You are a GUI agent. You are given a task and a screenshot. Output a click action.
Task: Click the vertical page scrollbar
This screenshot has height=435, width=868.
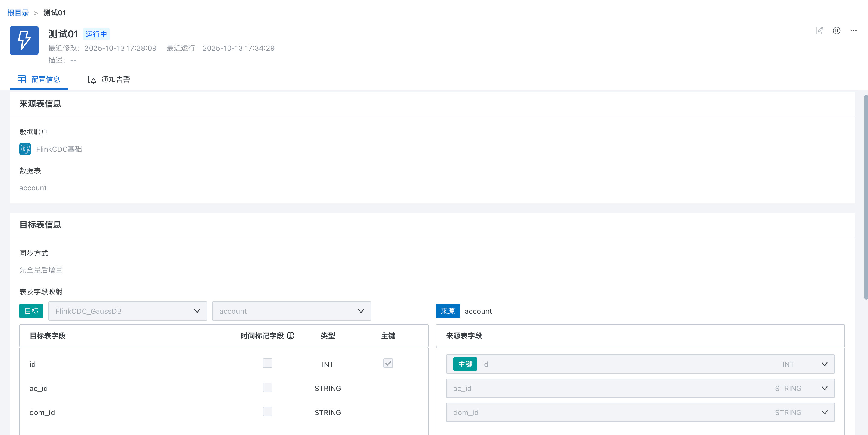[x=865, y=197]
